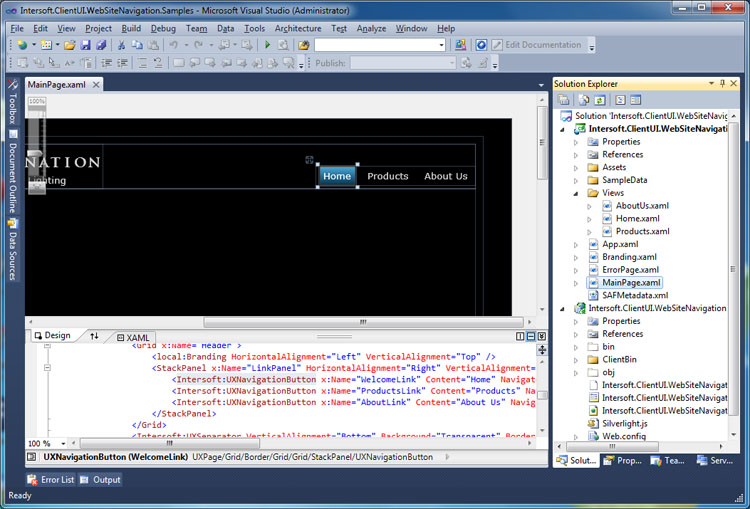Select the Home navigation button in designer
Image resolution: width=750 pixels, height=509 pixels.
(337, 176)
